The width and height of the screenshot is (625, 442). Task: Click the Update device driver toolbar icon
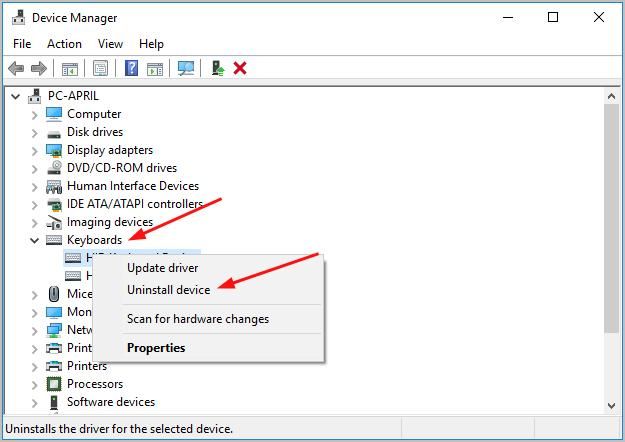(217, 69)
